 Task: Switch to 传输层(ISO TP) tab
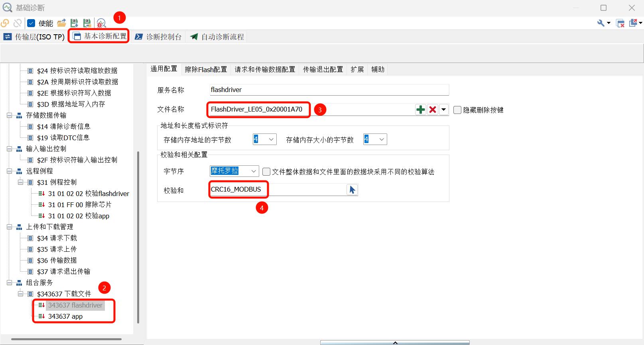pyautogui.click(x=34, y=37)
